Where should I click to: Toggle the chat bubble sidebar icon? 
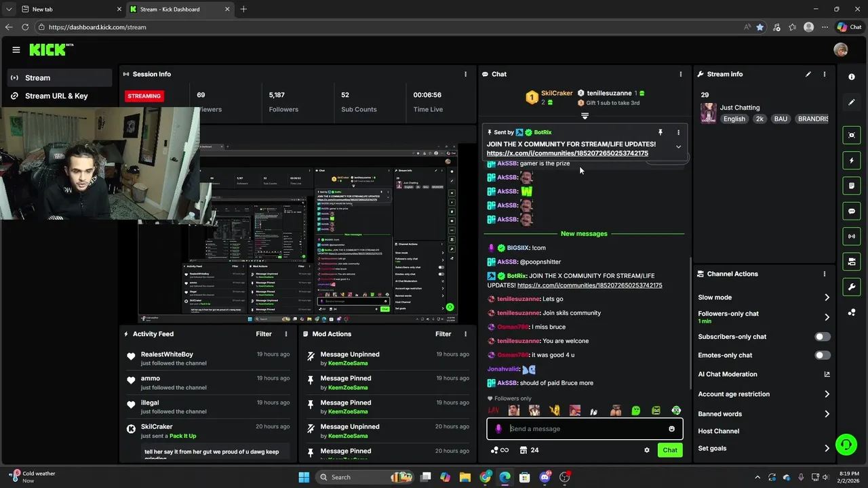(852, 211)
